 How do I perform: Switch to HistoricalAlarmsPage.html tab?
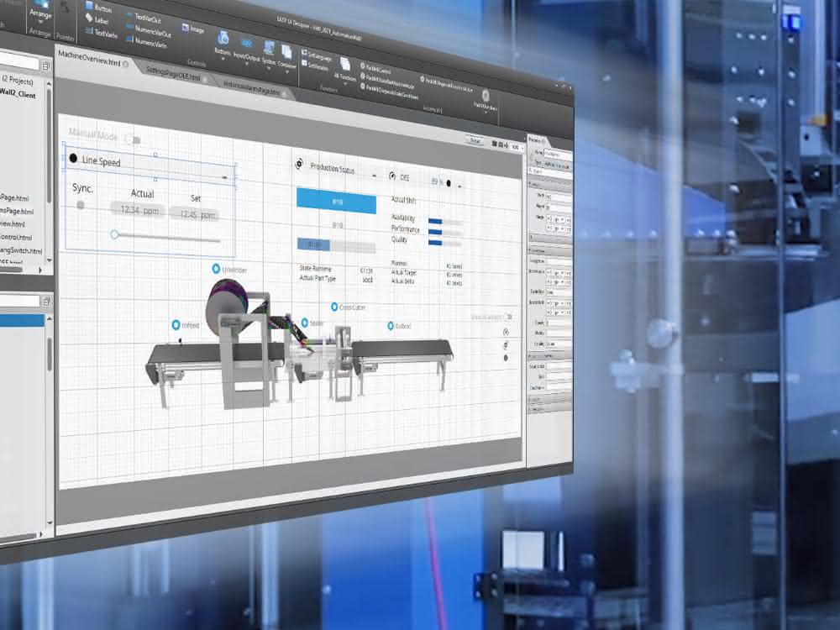click(x=250, y=87)
